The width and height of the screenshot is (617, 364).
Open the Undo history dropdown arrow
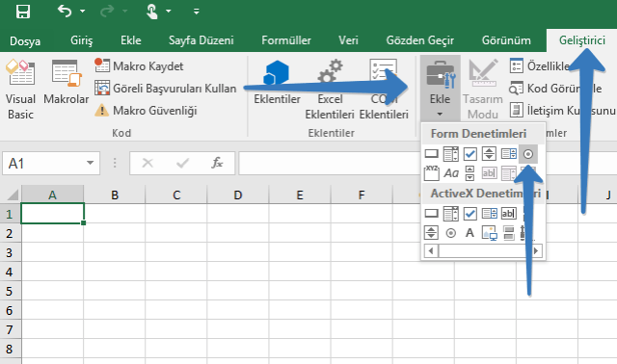[83, 11]
